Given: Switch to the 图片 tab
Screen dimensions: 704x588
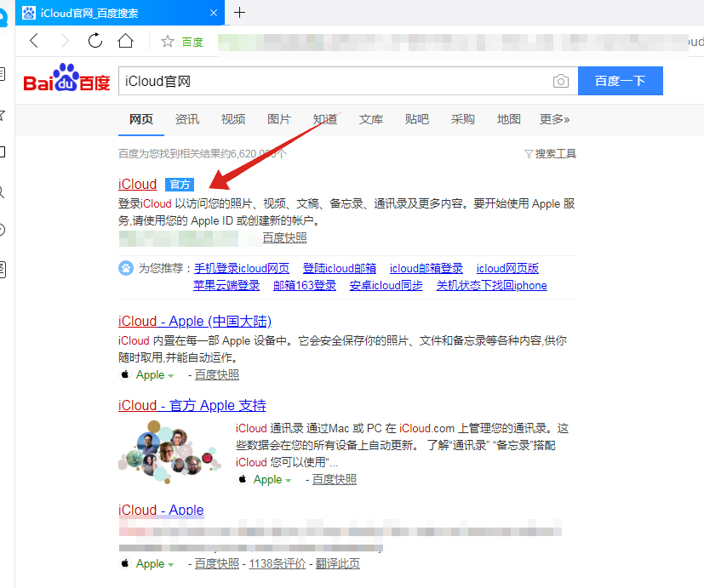Looking at the screenshot, I should 279,119.
